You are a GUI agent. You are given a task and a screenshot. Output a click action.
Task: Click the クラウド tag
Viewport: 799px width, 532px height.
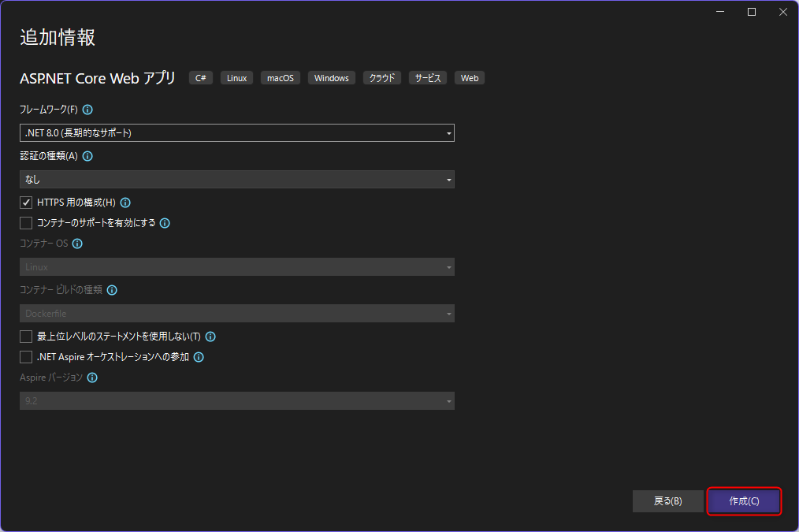click(382, 78)
